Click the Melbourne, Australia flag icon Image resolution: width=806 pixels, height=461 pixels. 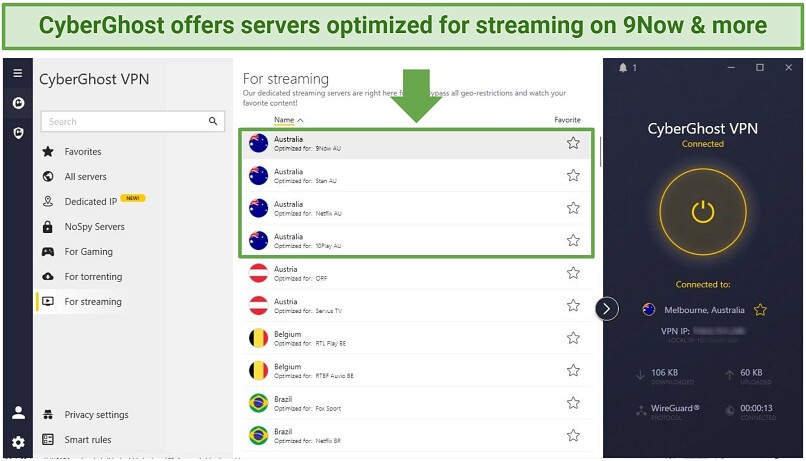tap(649, 309)
